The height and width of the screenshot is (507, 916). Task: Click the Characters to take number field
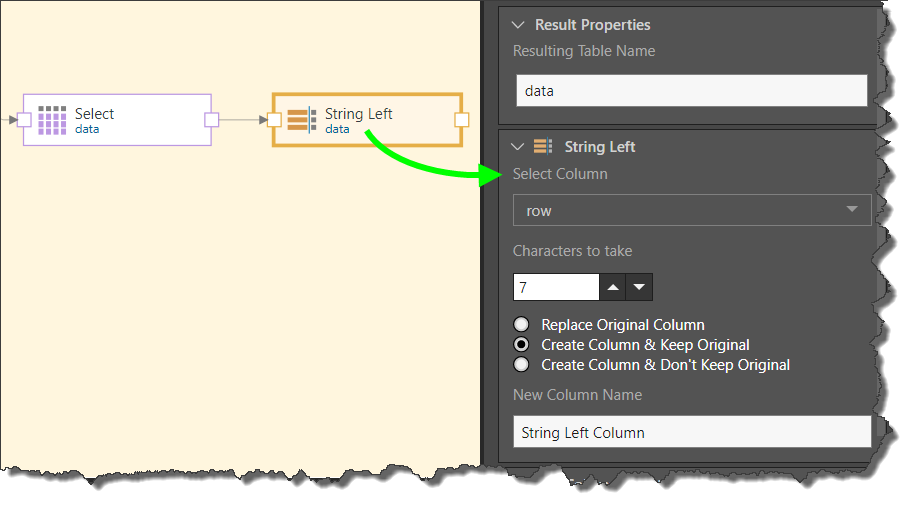556,288
